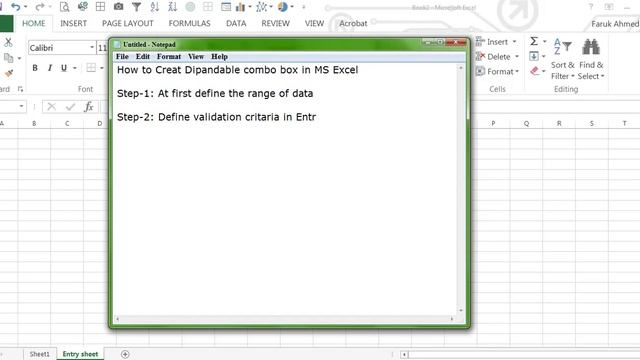Screen dimensions: 640x360
Task: Switch to the DATA ribbon tab
Action: tap(236, 24)
